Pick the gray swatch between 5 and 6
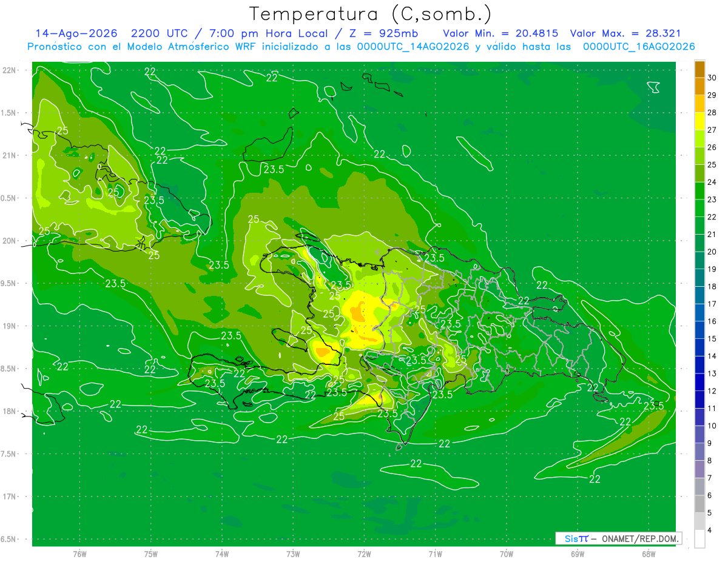 [699, 504]
